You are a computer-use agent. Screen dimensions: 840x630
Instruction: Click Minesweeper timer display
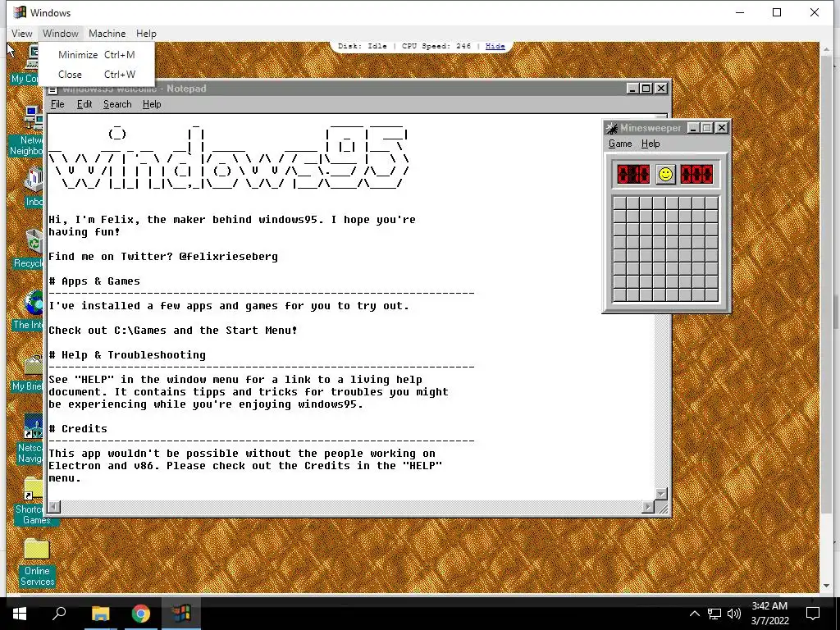pyautogui.click(x=696, y=174)
